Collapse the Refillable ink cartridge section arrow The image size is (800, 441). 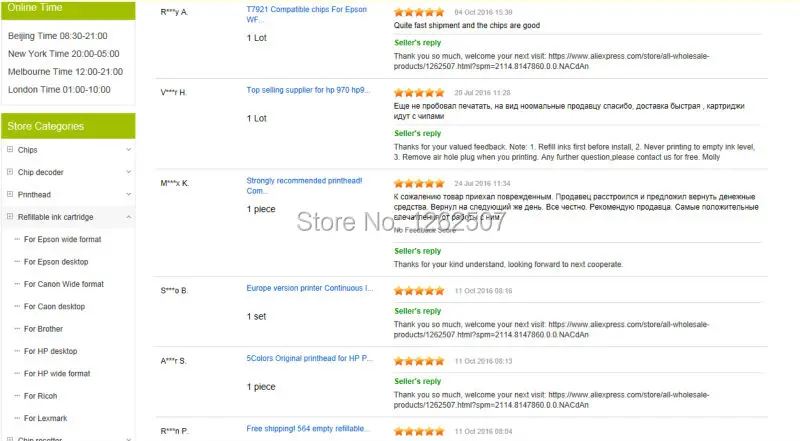coord(129,217)
